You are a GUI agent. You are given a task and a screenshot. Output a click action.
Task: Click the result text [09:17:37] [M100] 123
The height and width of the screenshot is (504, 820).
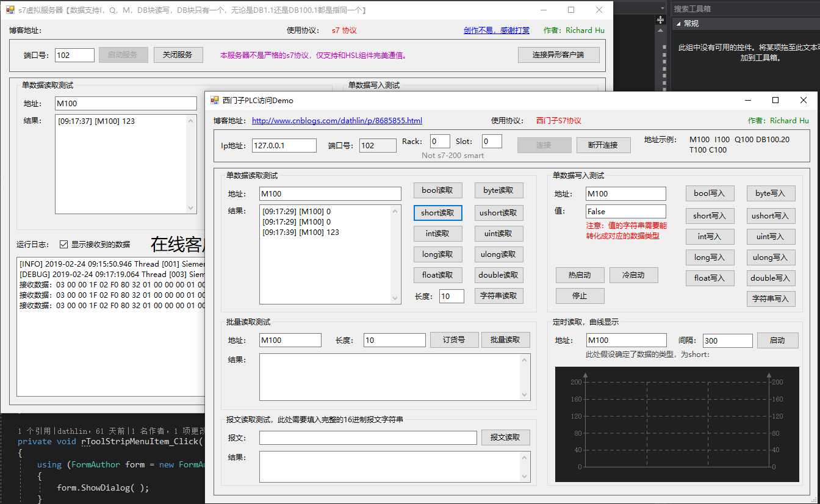click(96, 121)
